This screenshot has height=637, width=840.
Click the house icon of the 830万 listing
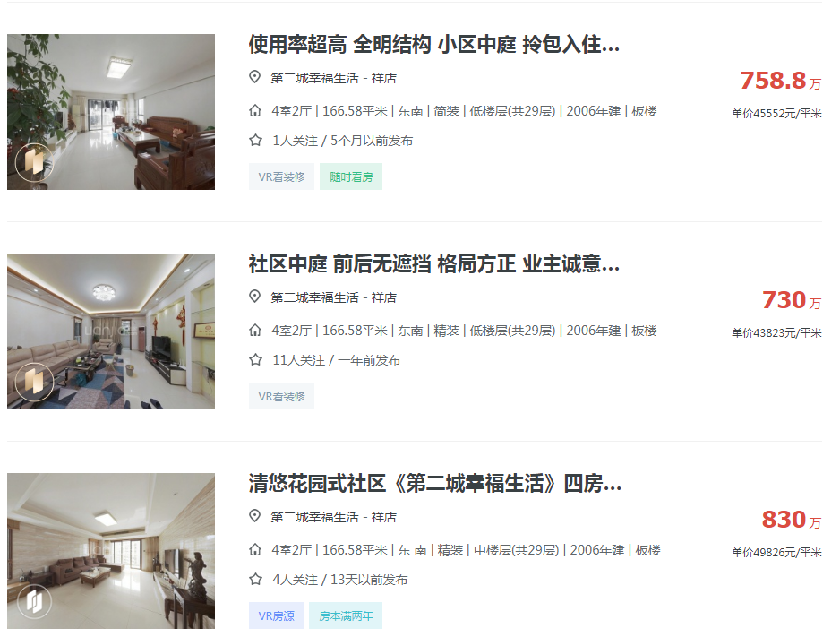[255, 550]
